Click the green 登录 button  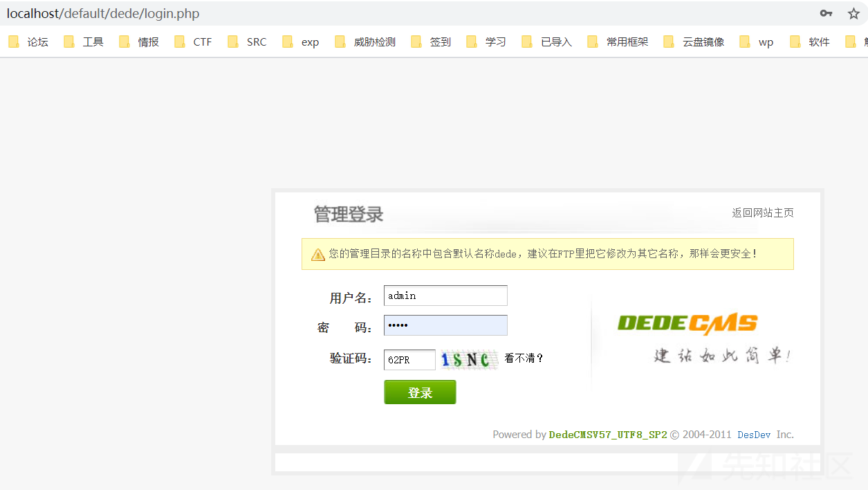pos(420,392)
